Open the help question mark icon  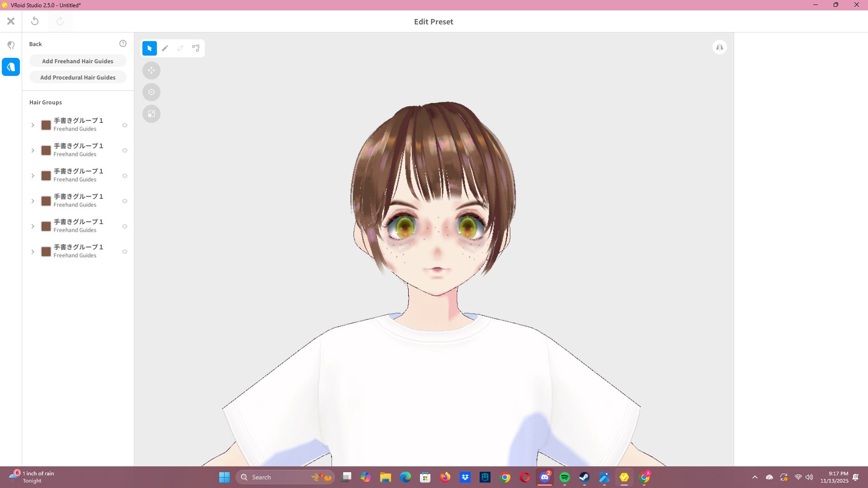point(123,44)
